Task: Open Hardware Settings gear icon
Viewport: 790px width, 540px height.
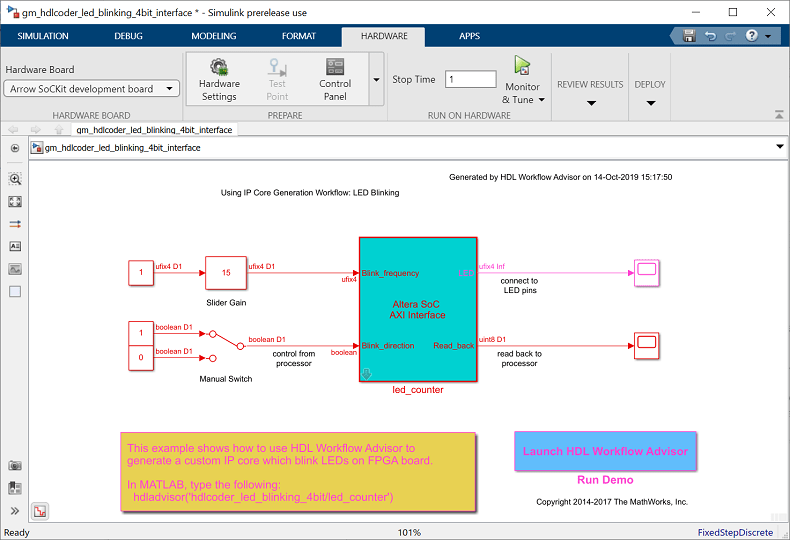Action: tap(219, 68)
